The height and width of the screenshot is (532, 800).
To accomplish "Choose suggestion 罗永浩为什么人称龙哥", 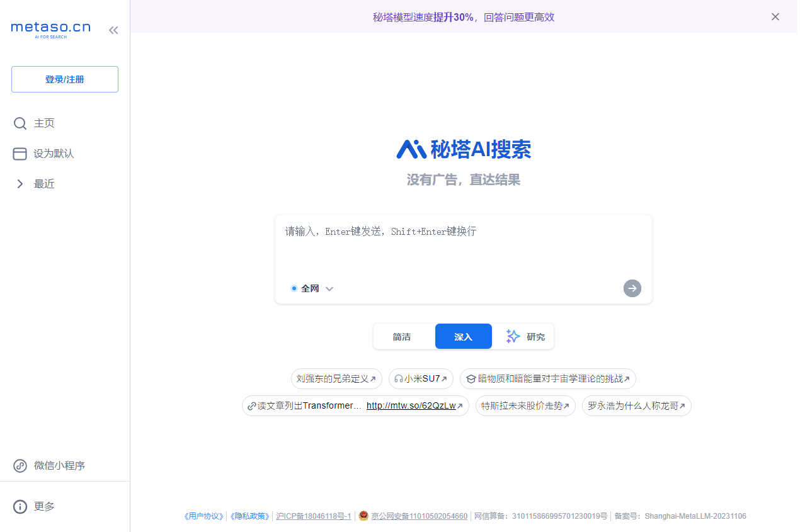I will pos(637,406).
